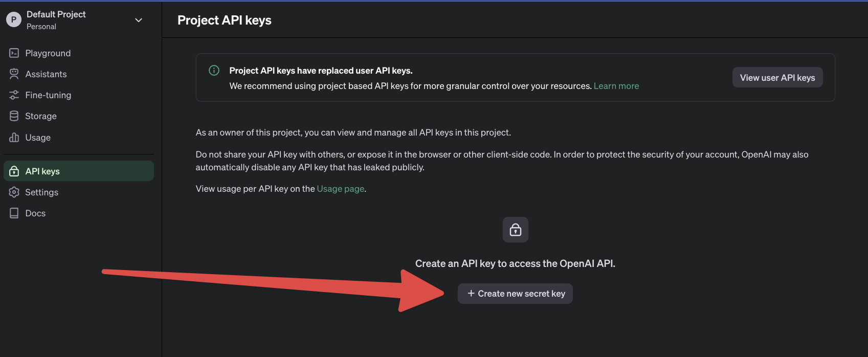
Task: Click the P avatar for Default Project
Action: point(14,20)
